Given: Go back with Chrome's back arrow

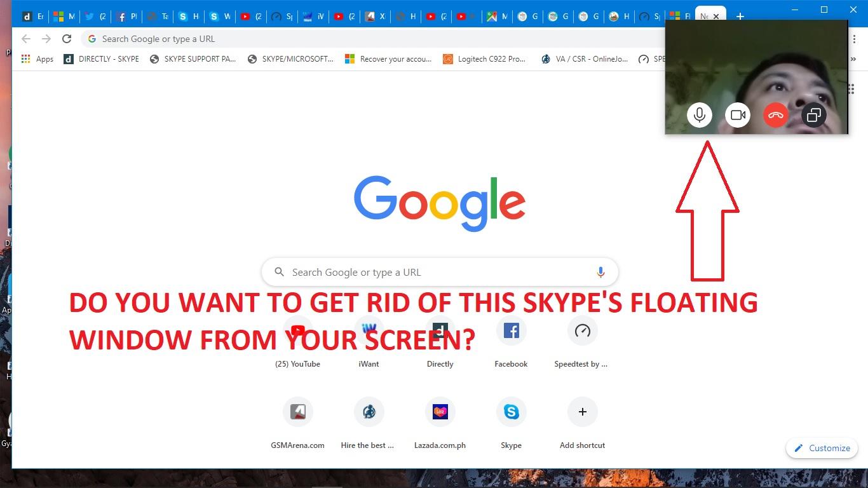Looking at the screenshot, I should [x=26, y=39].
